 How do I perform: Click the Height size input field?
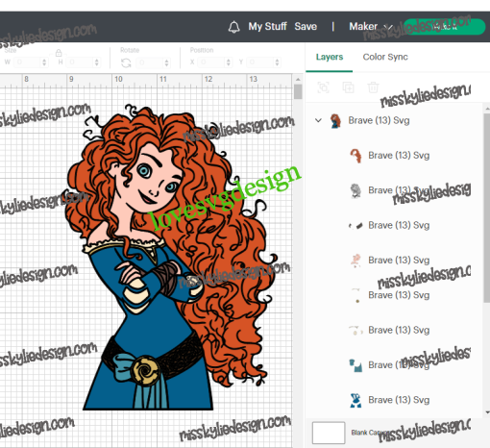coord(80,62)
